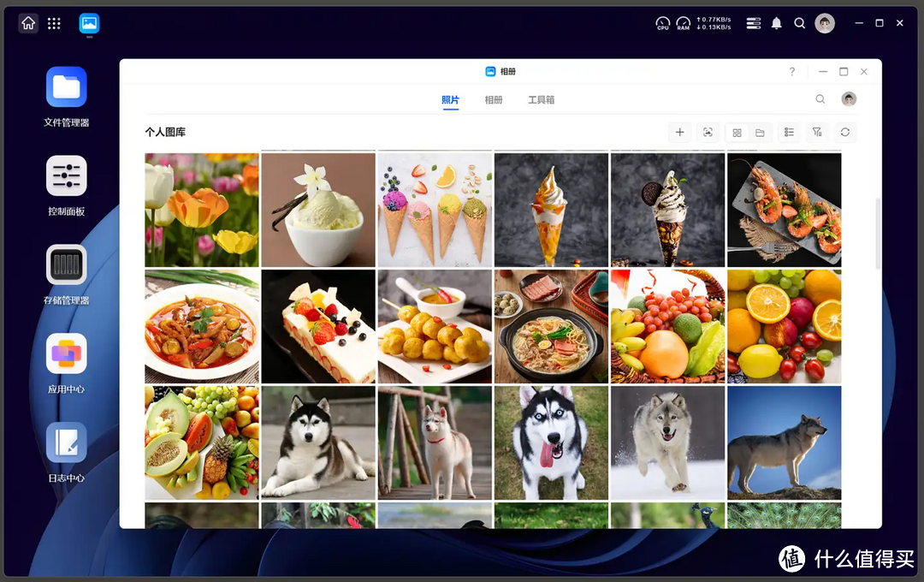Open the app grid launcher icon

tap(54, 24)
